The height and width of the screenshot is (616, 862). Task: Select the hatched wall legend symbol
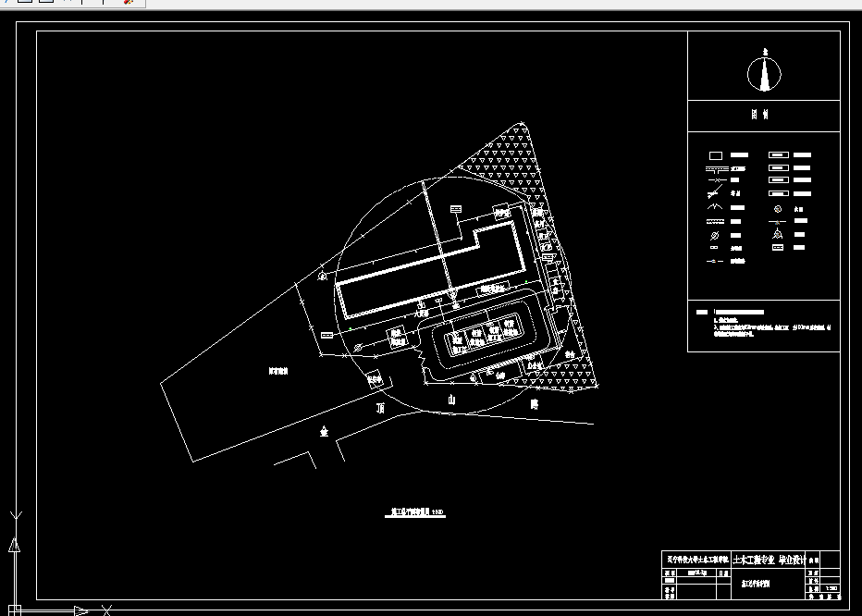pos(715,221)
